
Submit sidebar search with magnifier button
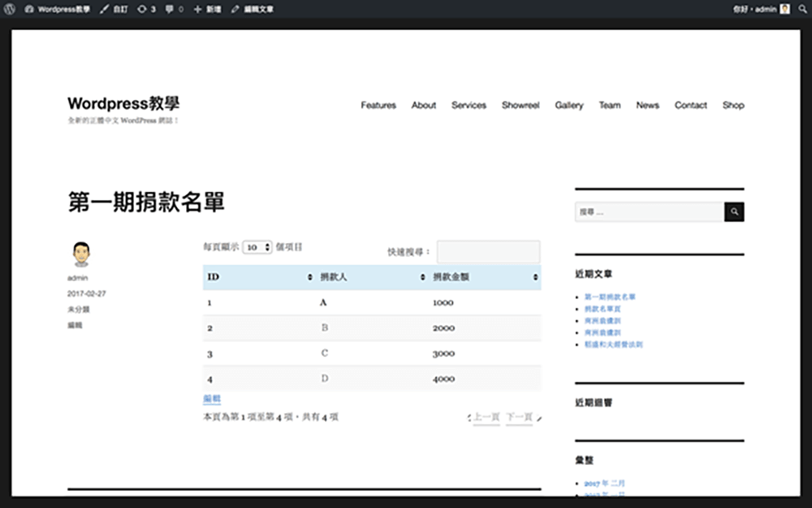coord(734,211)
